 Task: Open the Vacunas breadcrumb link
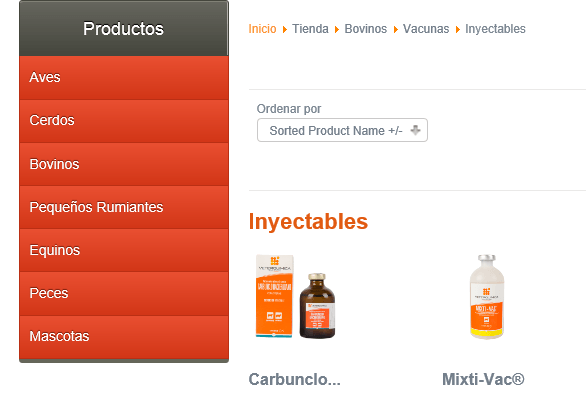click(x=426, y=29)
